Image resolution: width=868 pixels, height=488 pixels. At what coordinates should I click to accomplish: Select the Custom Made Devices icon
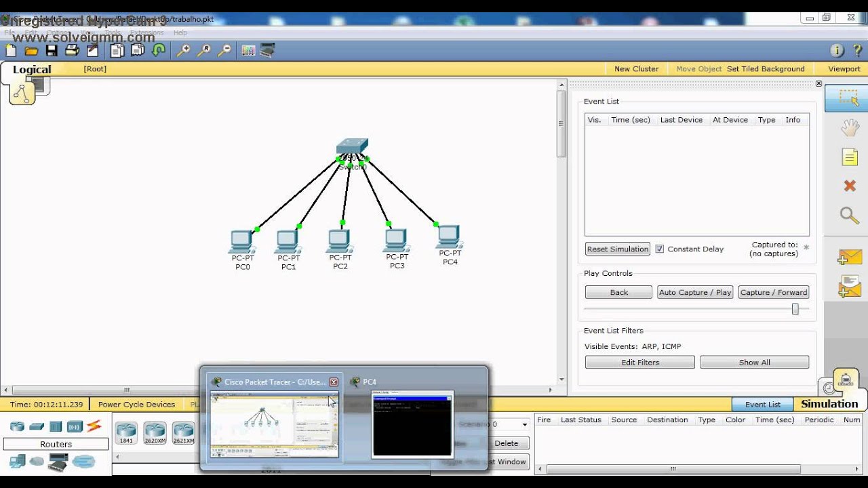click(58, 462)
